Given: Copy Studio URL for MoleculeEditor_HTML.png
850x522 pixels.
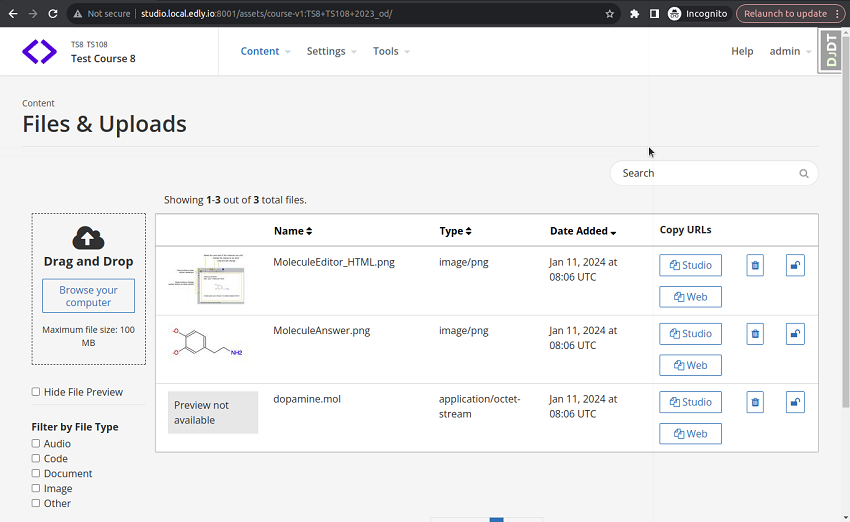Looking at the screenshot, I should (x=690, y=266).
